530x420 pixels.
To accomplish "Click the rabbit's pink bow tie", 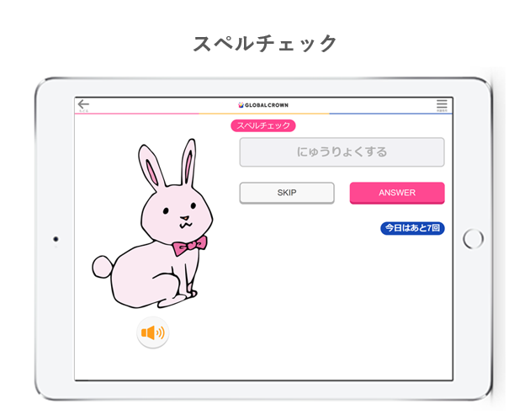I will 189,245.
